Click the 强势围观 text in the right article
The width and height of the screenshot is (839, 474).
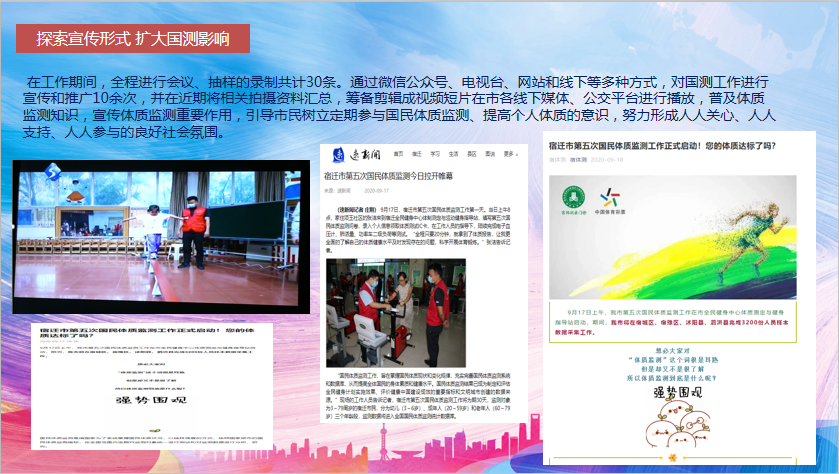[x=677, y=393]
